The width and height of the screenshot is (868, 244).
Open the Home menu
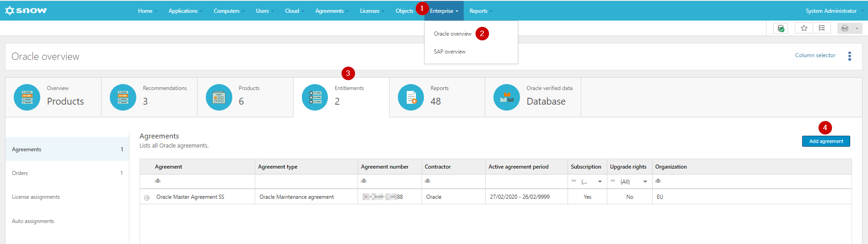click(147, 11)
